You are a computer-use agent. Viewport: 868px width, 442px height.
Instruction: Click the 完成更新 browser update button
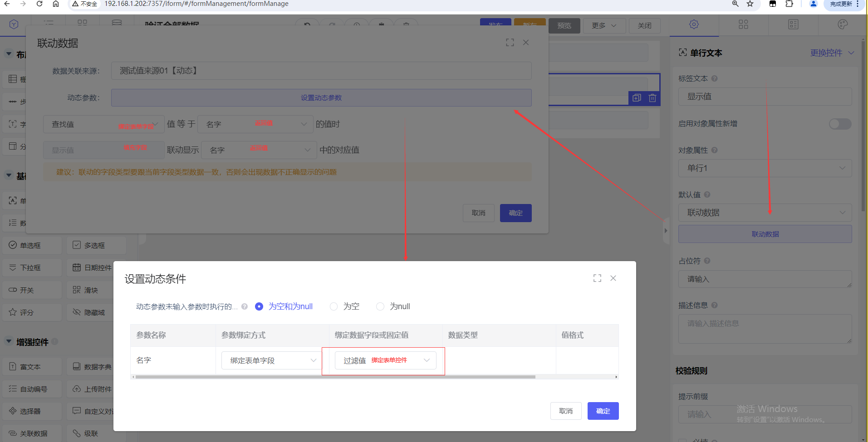coord(841,4)
